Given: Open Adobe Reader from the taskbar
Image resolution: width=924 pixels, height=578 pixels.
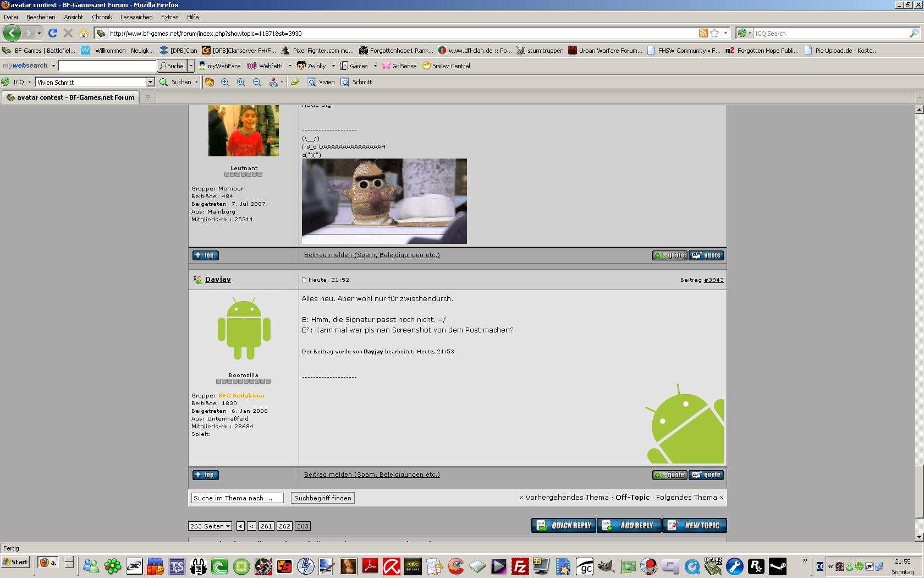Looking at the screenshot, I should coord(370,566).
